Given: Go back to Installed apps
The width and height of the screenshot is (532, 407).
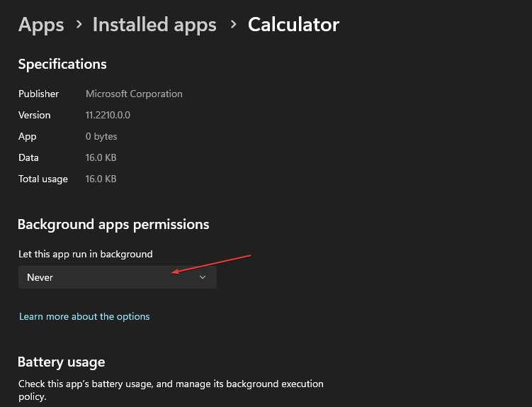Looking at the screenshot, I should pyautogui.click(x=154, y=25).
